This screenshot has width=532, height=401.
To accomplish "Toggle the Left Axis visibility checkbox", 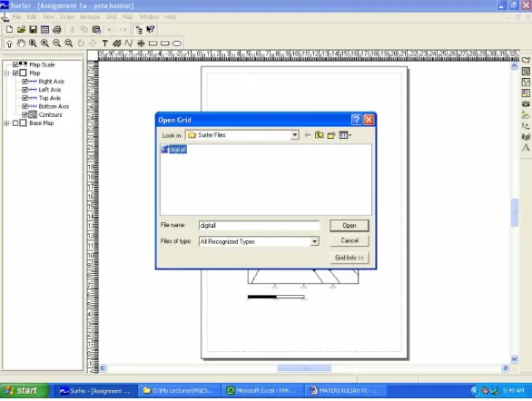I will click(x=25, y=90).
